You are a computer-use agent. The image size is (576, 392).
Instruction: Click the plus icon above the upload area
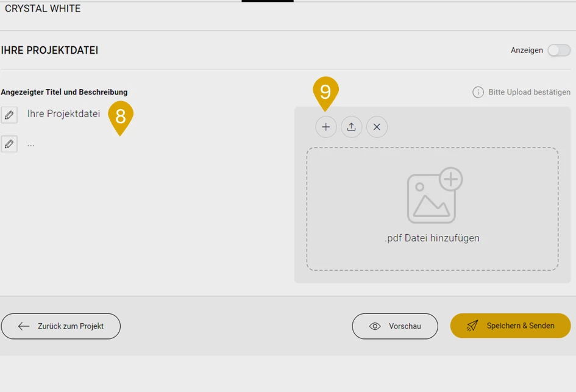[x=326, y=127]
